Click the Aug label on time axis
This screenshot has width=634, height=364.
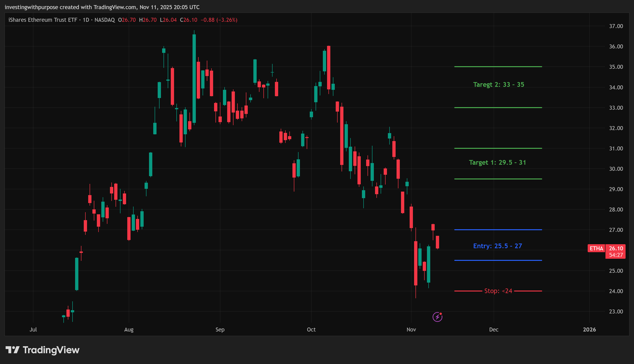[x=129, y=330]
